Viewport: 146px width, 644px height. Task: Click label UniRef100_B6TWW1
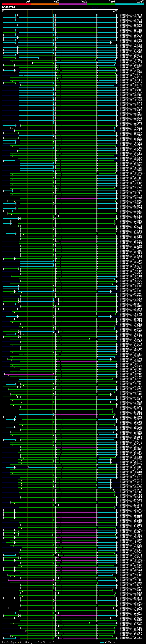131,53
